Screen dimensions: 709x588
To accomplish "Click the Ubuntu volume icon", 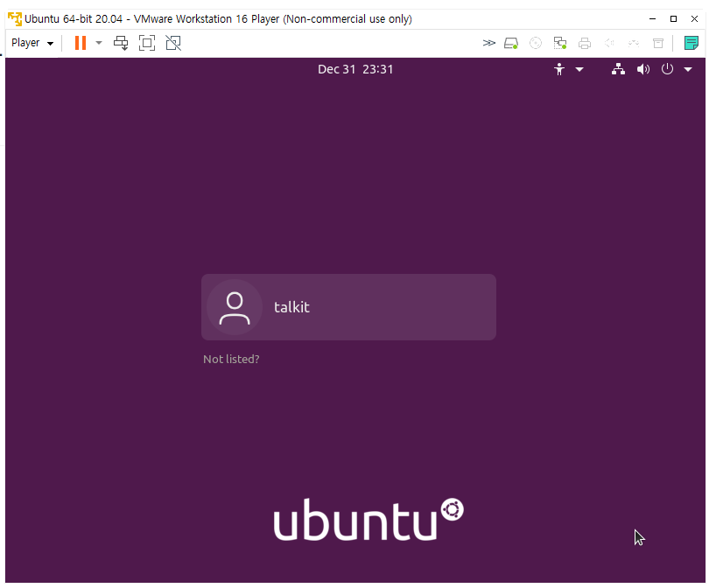I will 643,69.
